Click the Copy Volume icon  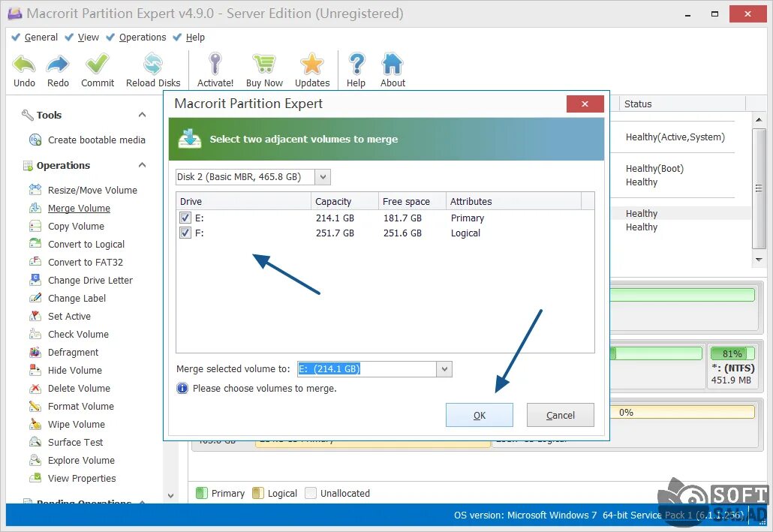pos(35,227)
